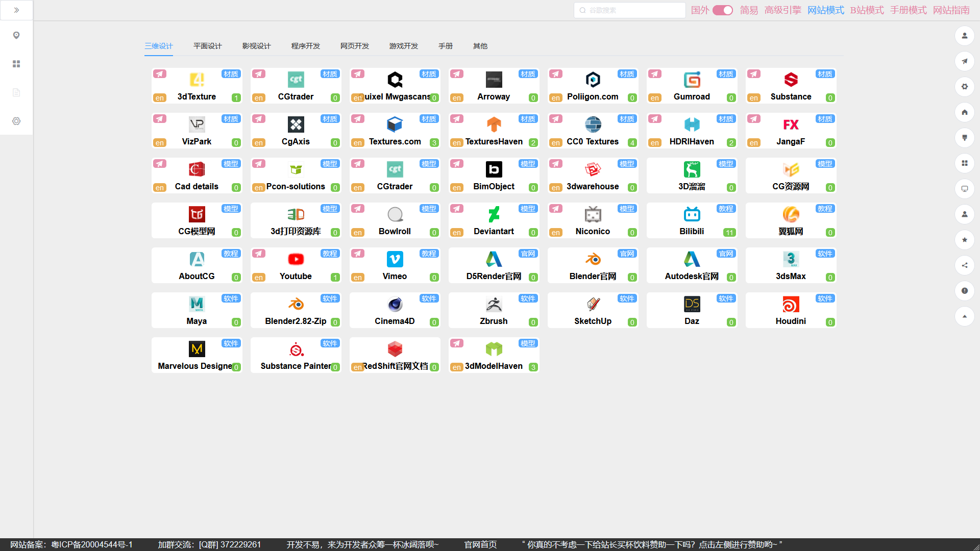Click the 官网首页 footer link
Image resolution: width=980 pixels, height=551 pixels.
coord(480,544)
